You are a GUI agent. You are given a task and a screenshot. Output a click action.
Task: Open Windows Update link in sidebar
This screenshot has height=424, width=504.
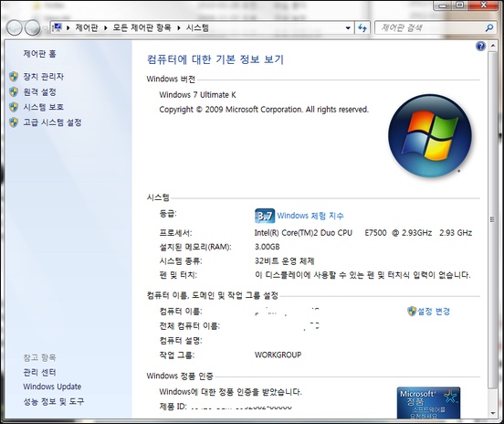point(52,387)
